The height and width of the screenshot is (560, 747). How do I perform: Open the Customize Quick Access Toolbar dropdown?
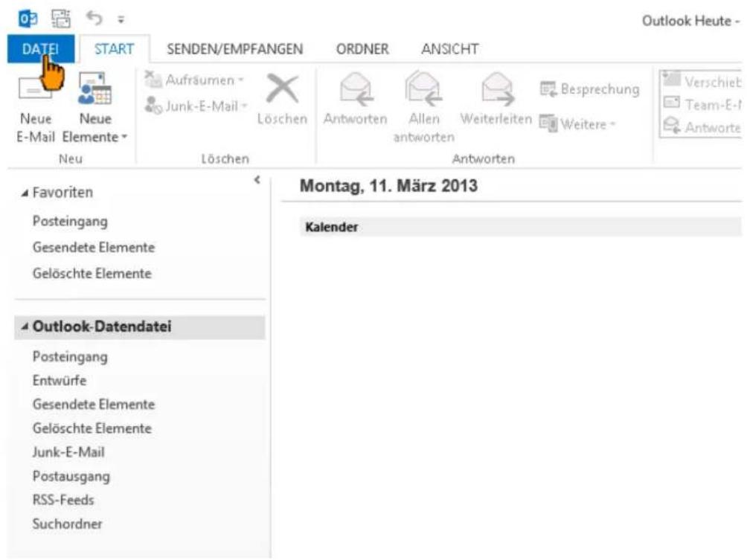pyautogui.click(x=121, y=19)
